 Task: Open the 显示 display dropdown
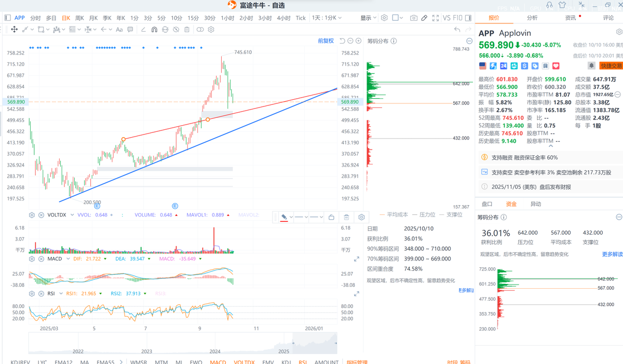click(x=369, y=18)
